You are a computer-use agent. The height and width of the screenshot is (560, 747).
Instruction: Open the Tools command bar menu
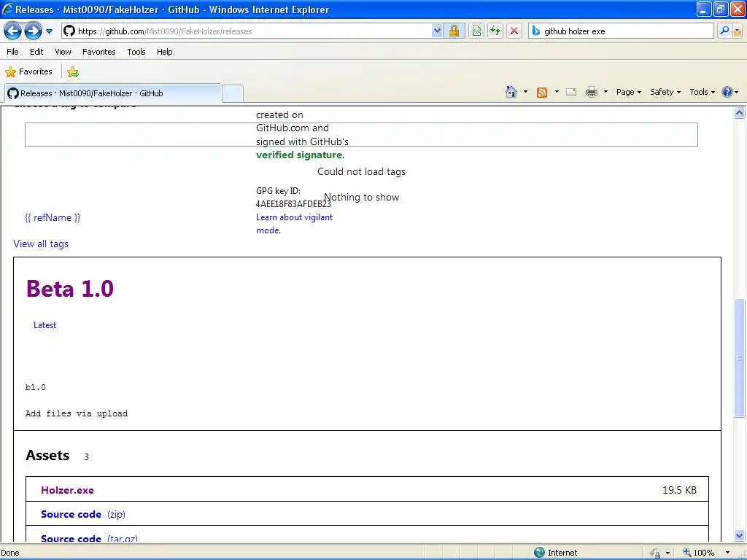703,93
